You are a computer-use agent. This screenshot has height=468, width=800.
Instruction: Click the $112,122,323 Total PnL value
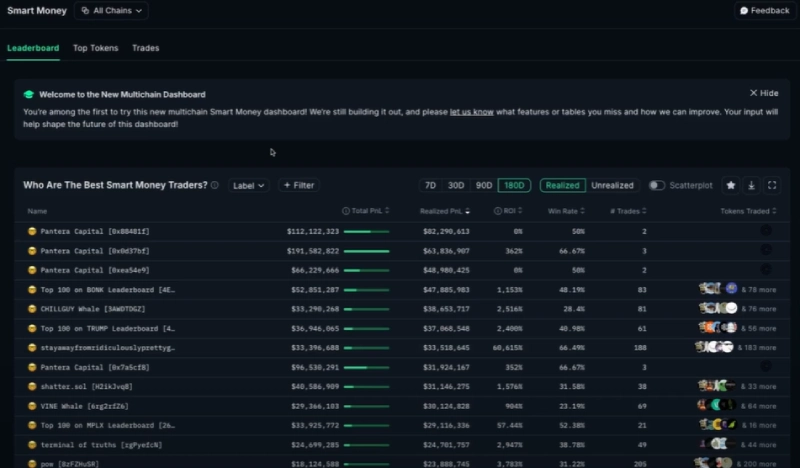click(313, 231)
